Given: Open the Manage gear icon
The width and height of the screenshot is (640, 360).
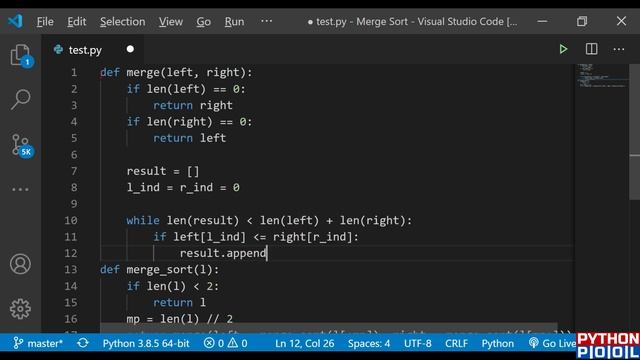Looking at the screenshot, I should (20, 309).
